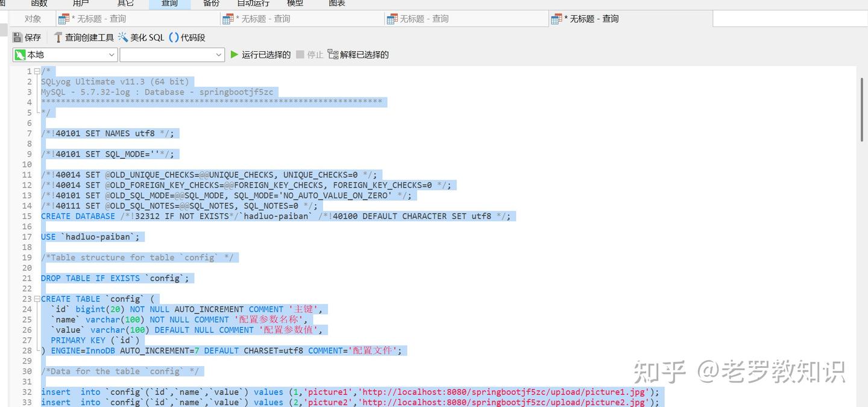Click line number 28 in the gutter

point(27,350)
